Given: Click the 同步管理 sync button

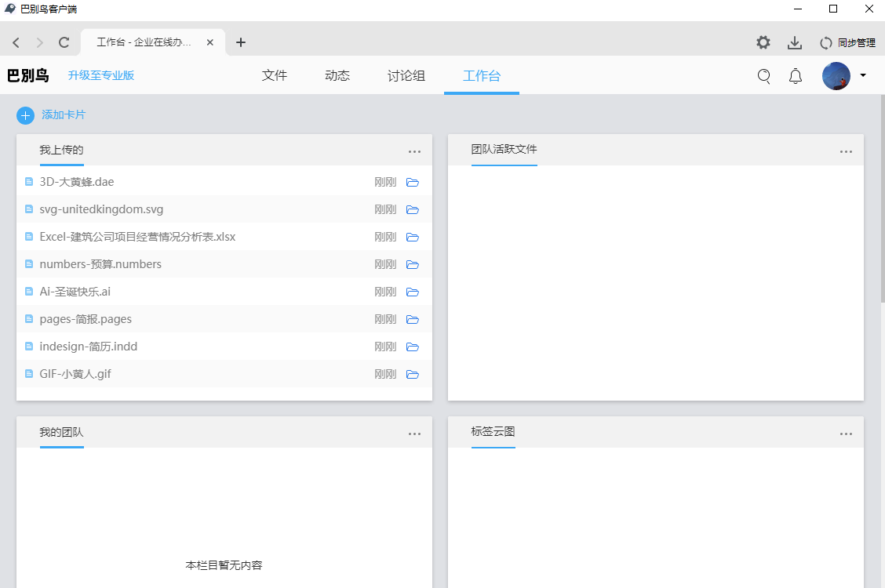Looking at the screenshot, I should (847, 42).
